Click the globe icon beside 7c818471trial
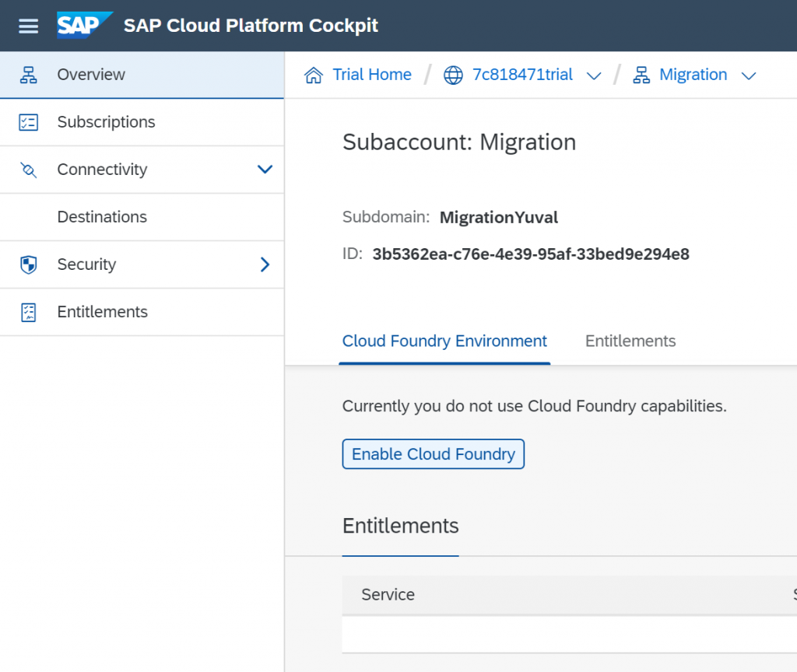 tap(453, 75)
